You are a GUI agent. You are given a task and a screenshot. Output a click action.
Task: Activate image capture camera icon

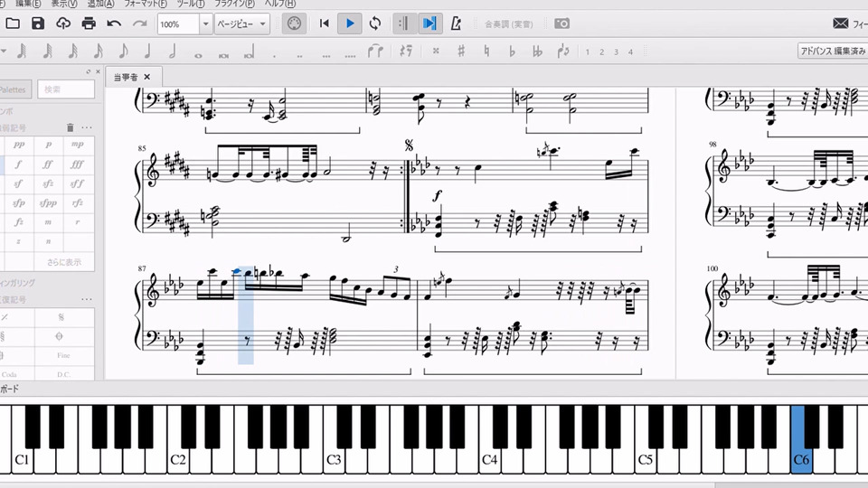pyautogui.click(x=561, y=23)
